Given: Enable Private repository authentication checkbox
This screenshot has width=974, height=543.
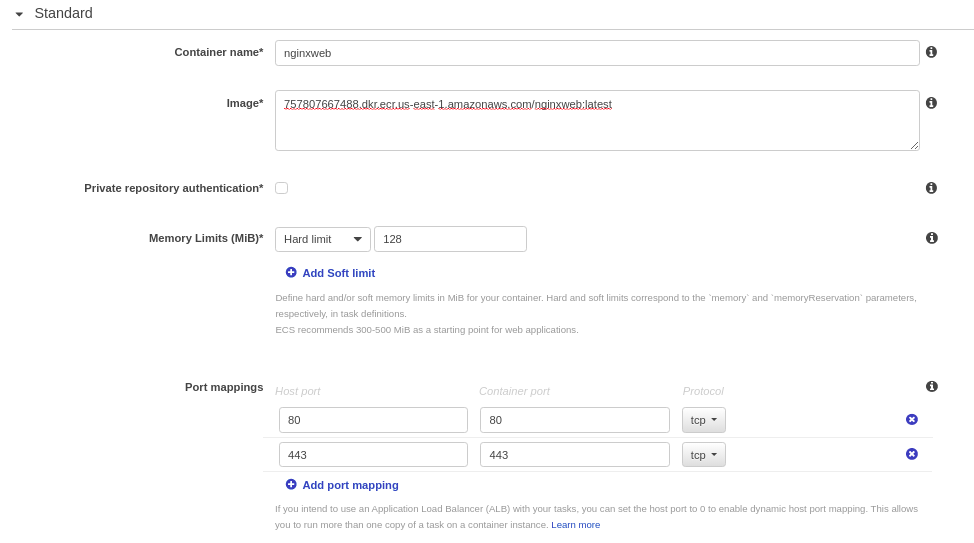Looking at the screenshot, I should pyautogui.click(x=281, y=188).
